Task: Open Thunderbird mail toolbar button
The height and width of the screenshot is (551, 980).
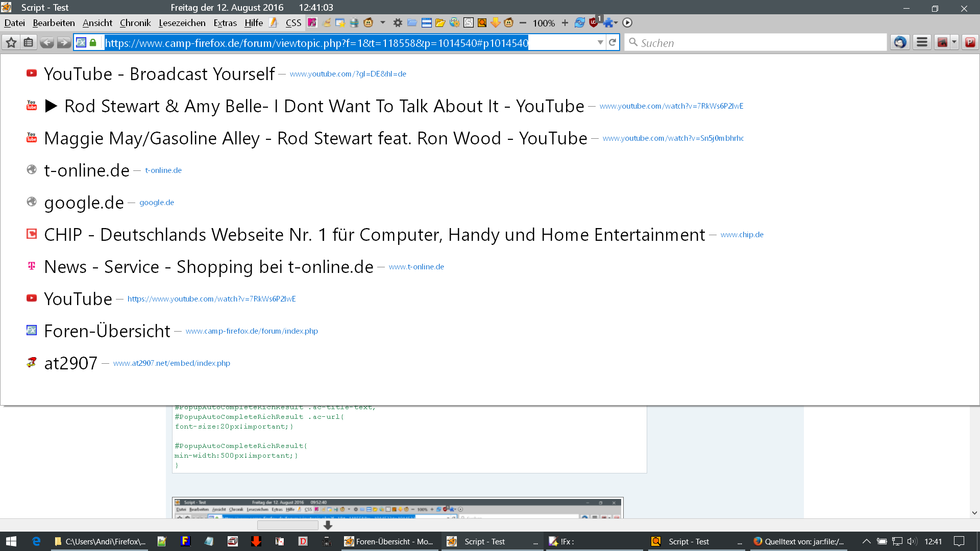Action: coord(900,43)
